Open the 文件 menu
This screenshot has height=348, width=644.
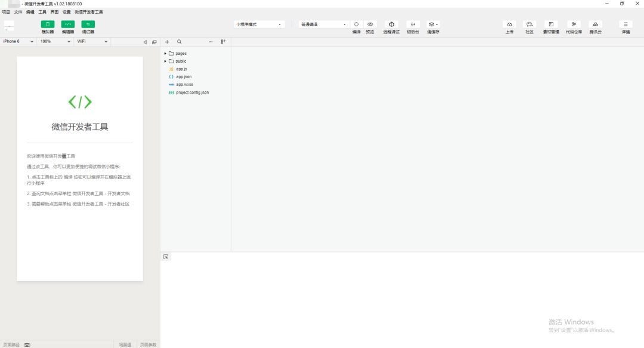(18, 12)
